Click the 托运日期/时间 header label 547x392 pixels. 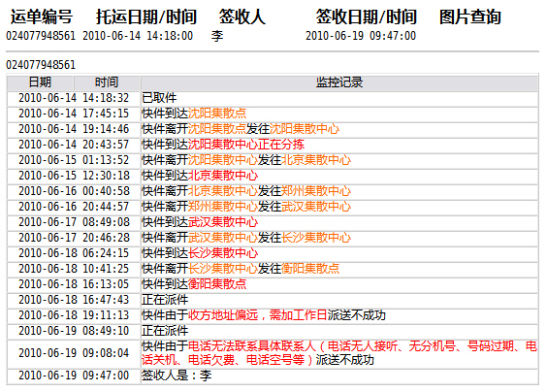coord(146,16)
